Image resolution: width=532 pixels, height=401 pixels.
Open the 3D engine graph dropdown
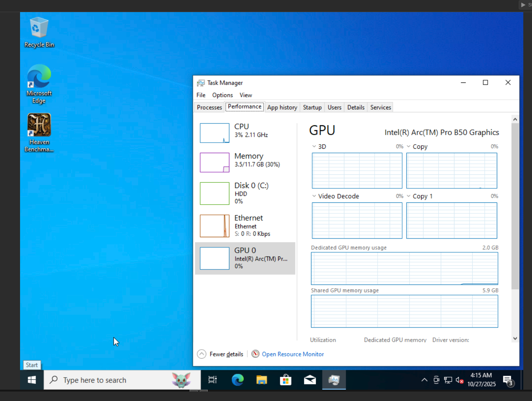pos(314,146)
